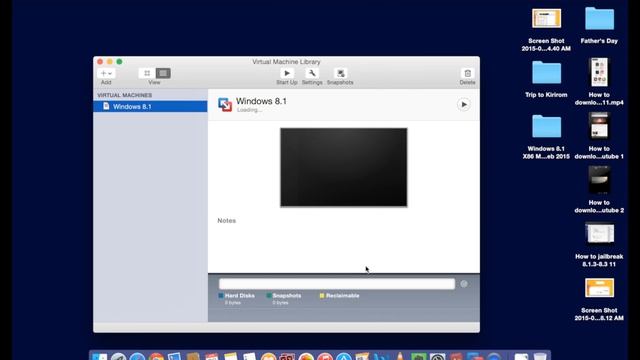This screenshot has height=360, width=640.
Task: Click the VMware icon beside Windows 8.1
Action: 225,104
